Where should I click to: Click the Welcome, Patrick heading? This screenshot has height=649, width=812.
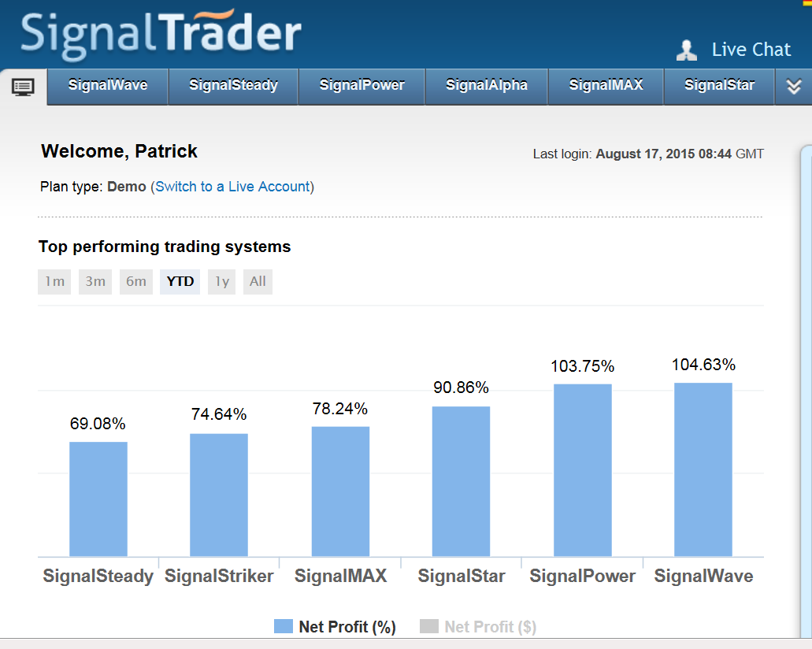[119, 151]
